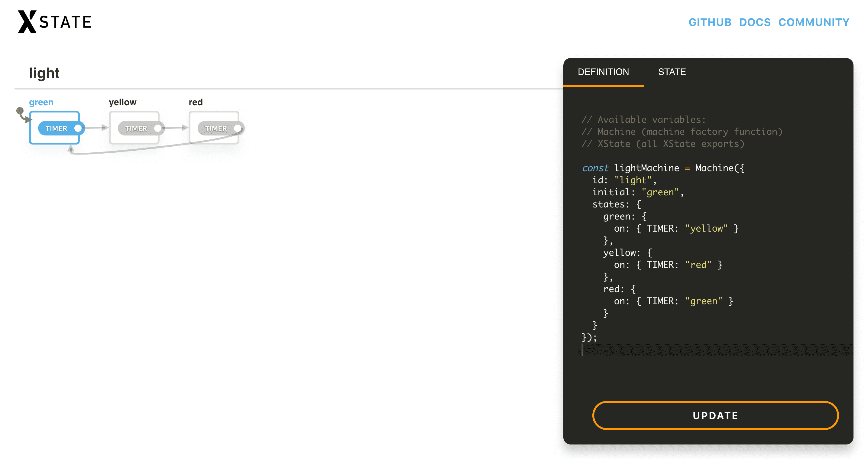Click white circle on green TIMER pill
Viewport: 868px width, 459px height.
[78, 129]
